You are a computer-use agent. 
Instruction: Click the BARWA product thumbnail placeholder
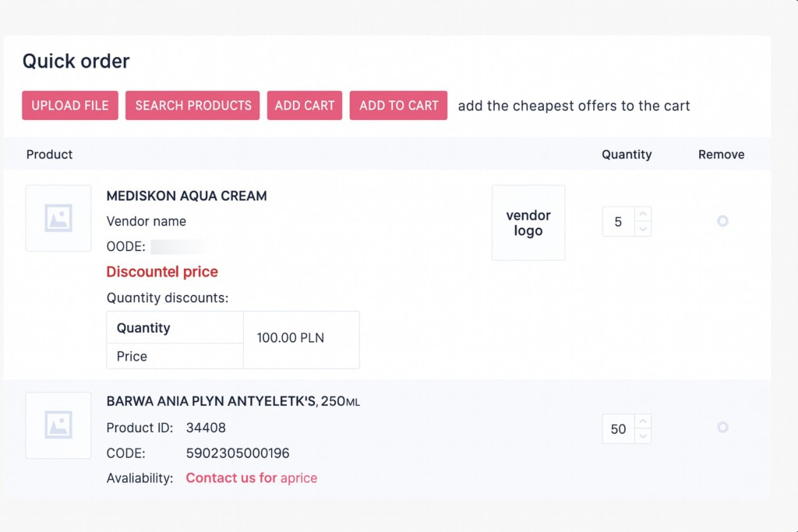[x=58, y=425]
